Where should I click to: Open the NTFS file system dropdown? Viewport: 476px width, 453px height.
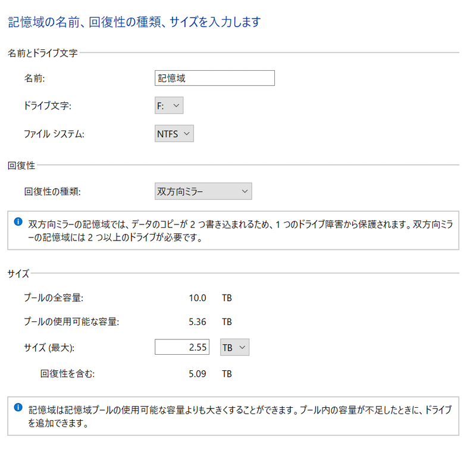[x=174, y=133]
